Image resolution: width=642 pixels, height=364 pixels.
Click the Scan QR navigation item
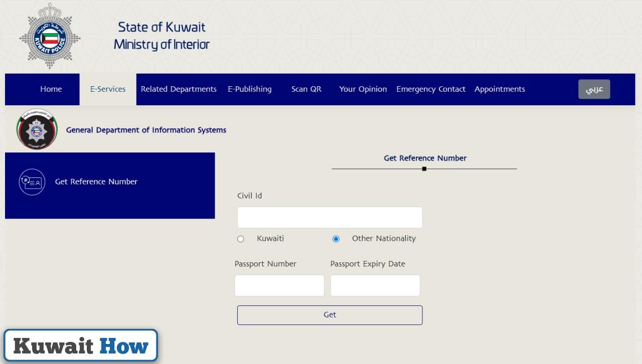pos(306,89)
